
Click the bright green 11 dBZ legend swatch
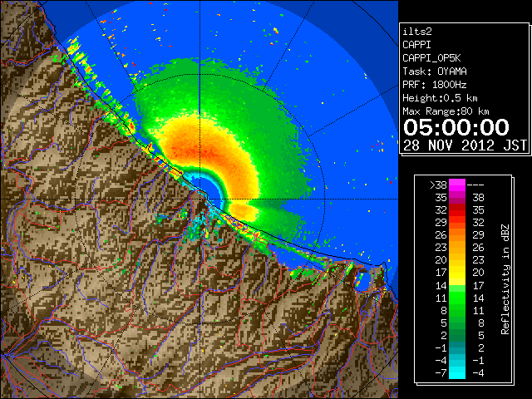click(x=457, y=298)
